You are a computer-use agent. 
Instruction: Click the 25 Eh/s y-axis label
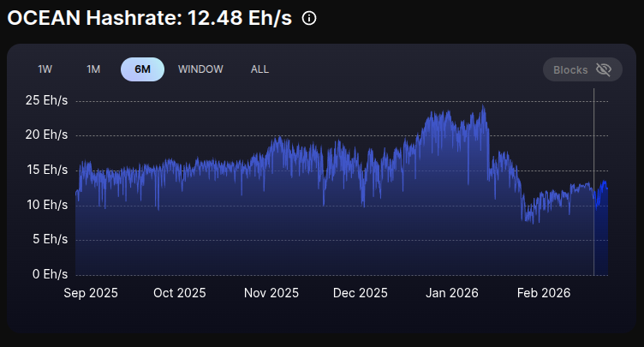[x=47, y=101]
